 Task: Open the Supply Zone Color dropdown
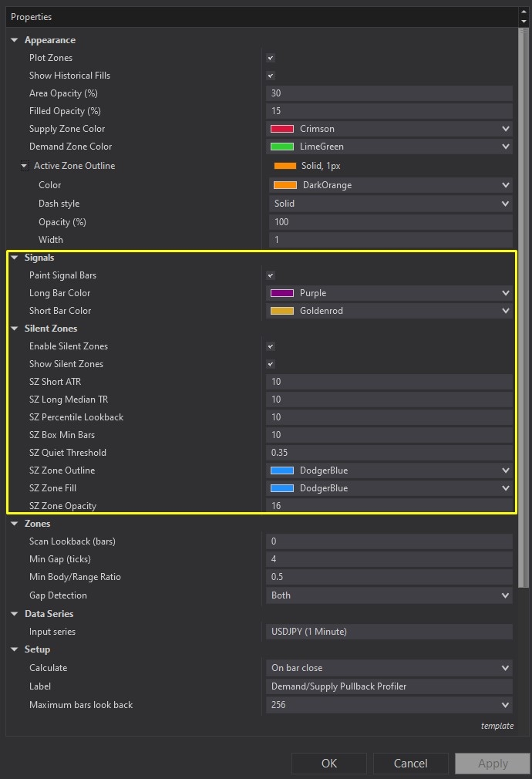(507, 128)
